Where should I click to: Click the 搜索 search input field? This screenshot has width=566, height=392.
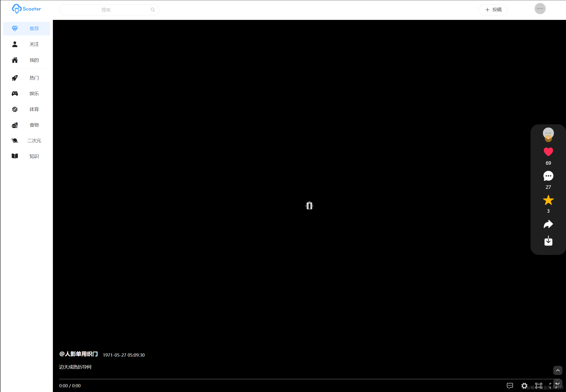click(106, 10)
